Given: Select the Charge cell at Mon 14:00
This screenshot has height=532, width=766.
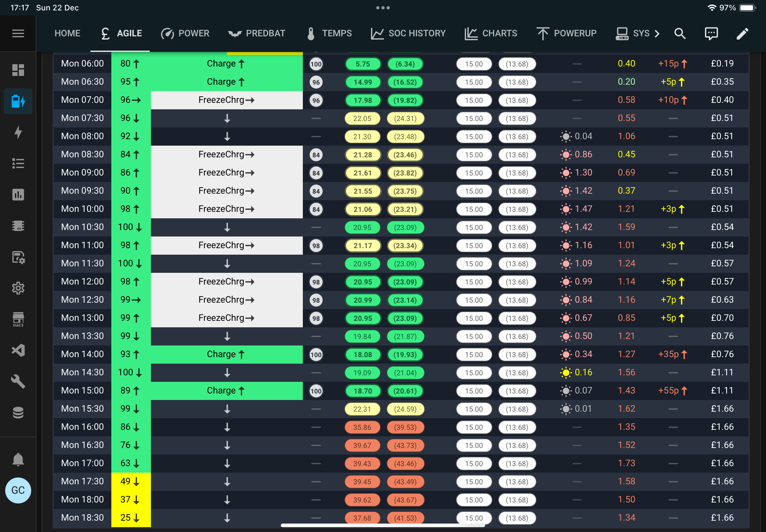Looking at the screenshot, I should [227, 354].
